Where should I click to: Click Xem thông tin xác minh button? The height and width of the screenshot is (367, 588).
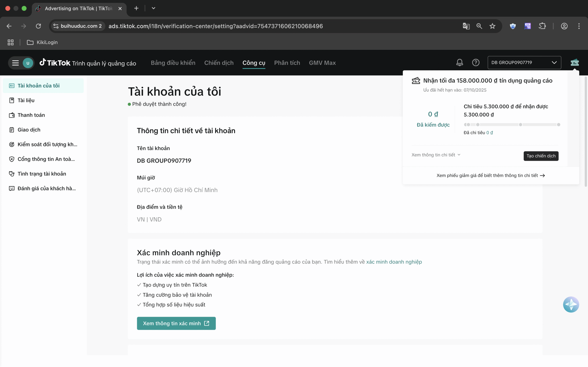click(176, 323)
